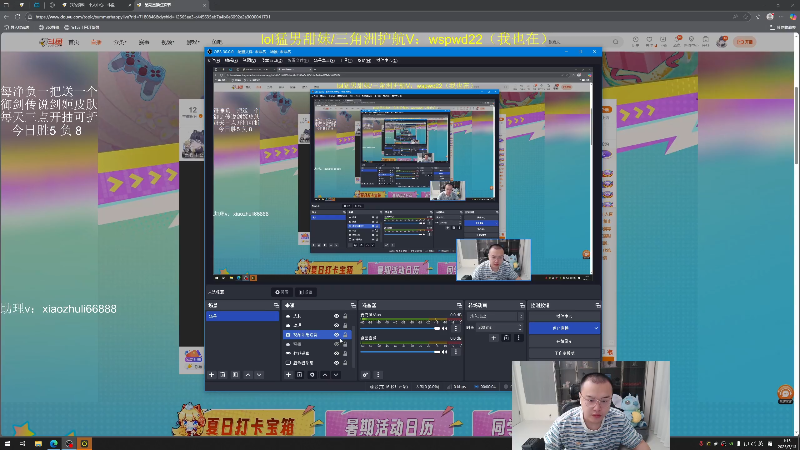Screen dimensions: 800x450
Task: Move the selected source down
Action: [336, 374]
